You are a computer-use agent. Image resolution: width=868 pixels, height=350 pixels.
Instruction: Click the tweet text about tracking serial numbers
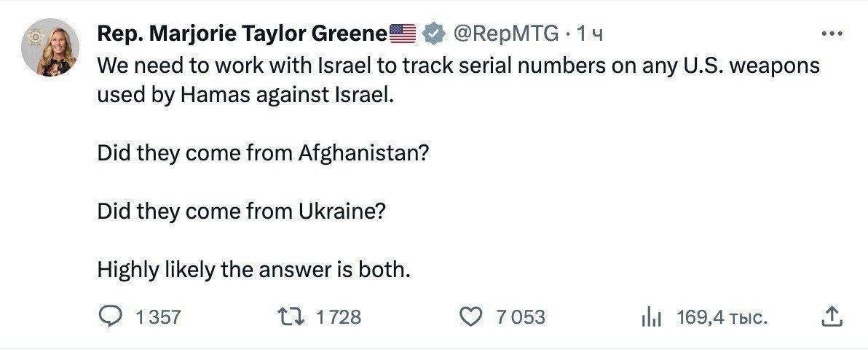(458, 80)
